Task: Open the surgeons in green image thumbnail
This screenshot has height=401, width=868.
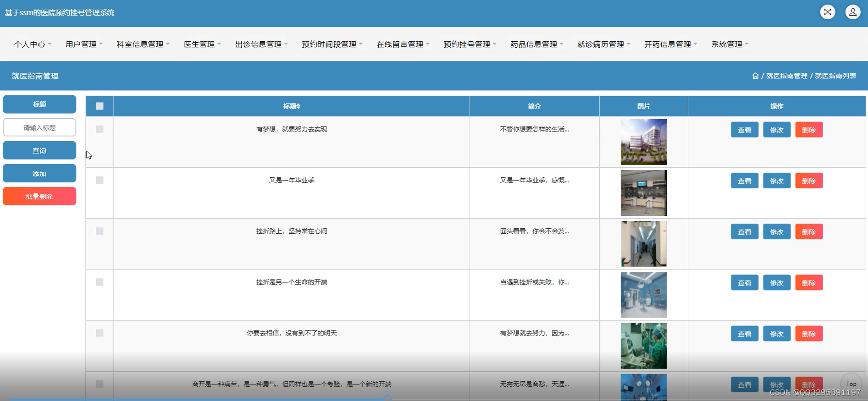Action: [643, 346]
